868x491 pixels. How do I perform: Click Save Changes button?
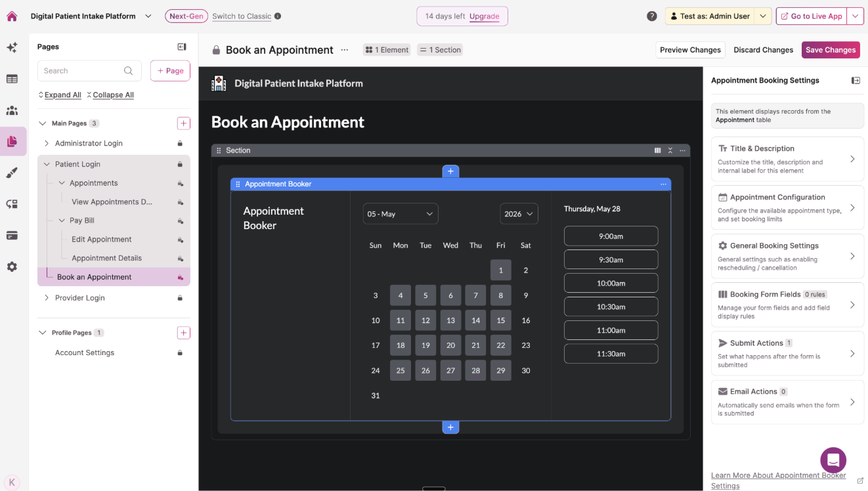[831, 50]
